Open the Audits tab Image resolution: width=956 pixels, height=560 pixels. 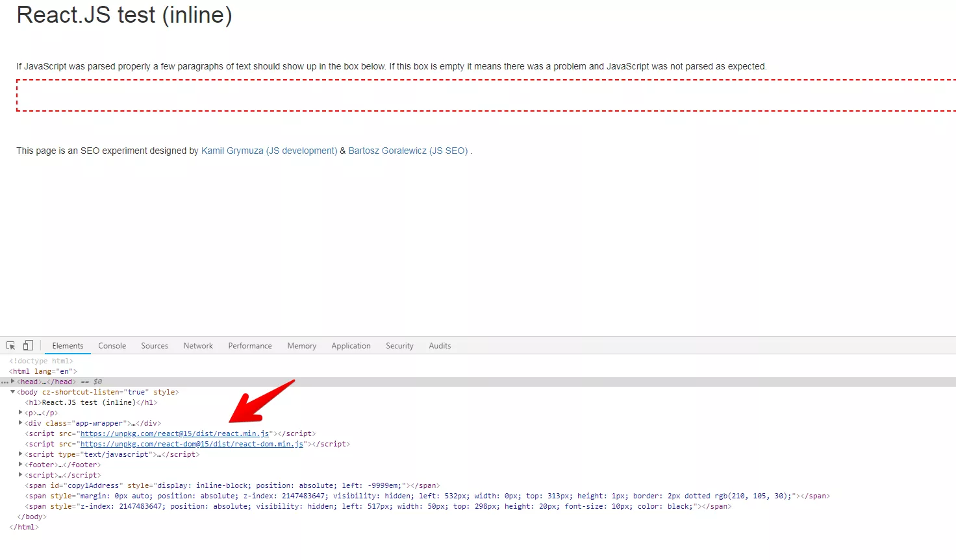tap(440, 346)
